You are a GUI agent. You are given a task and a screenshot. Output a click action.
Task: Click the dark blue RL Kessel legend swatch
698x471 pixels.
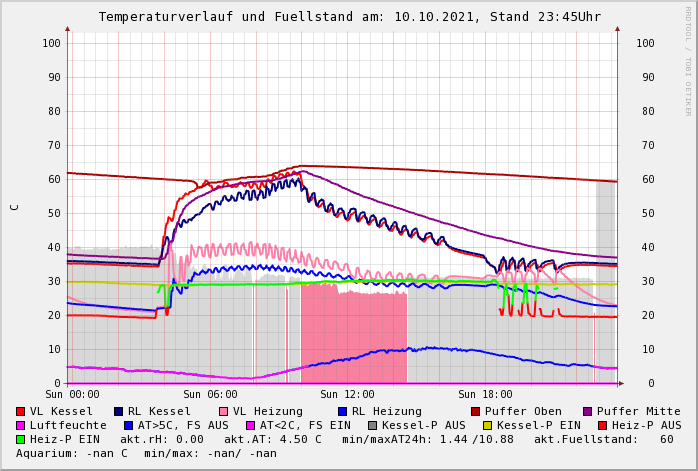tap(119, 411)
